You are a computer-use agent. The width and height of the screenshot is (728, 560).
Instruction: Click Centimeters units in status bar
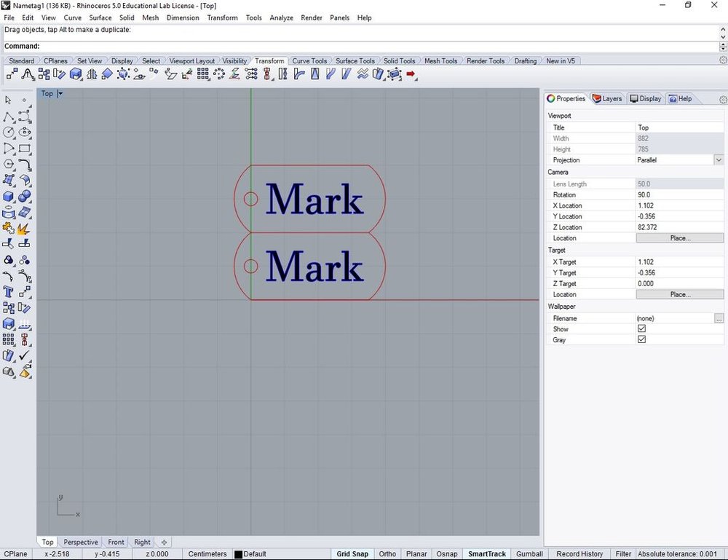207,554
